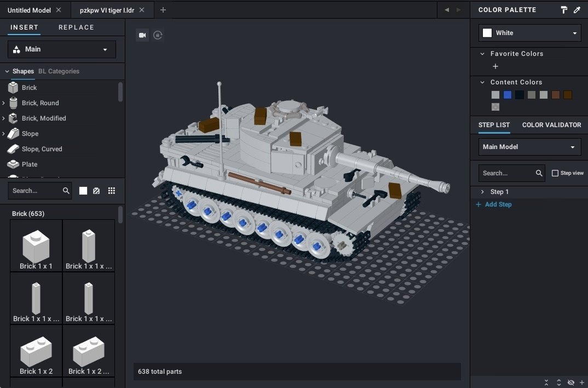This screenshot has height=388, width=588.
Task: Collapse the Shapes section chevron
Action: [x=7, y=71]
